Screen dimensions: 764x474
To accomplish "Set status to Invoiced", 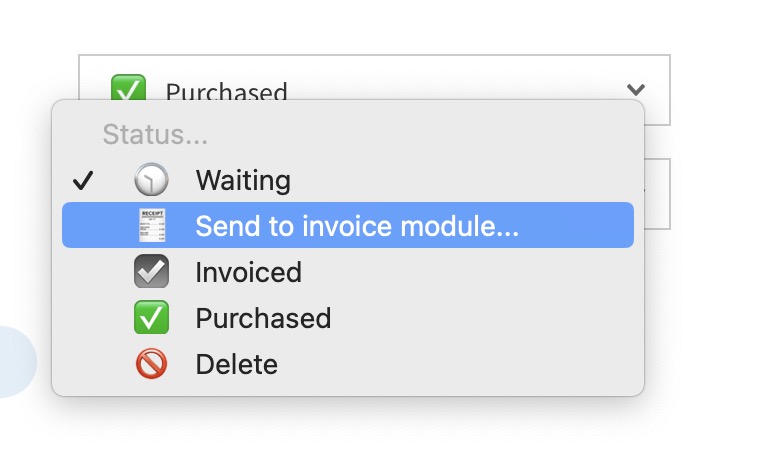I will [x=248, y=272].
